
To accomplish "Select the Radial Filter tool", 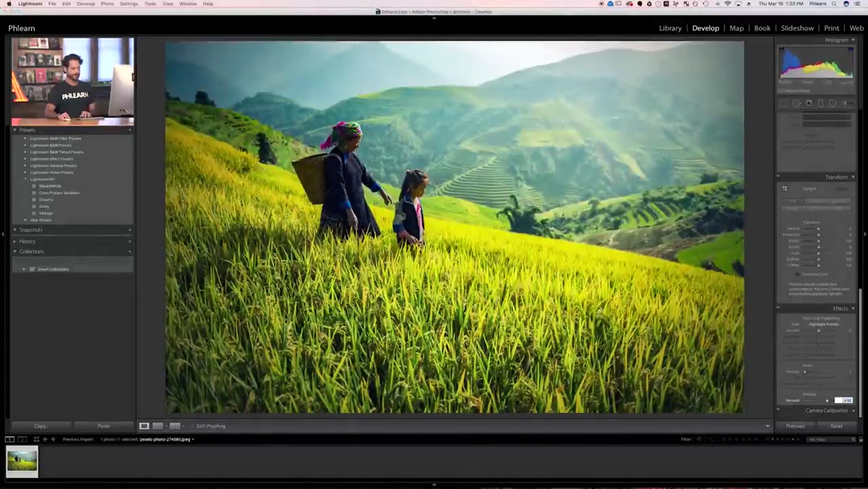I will tap(833, 103).
